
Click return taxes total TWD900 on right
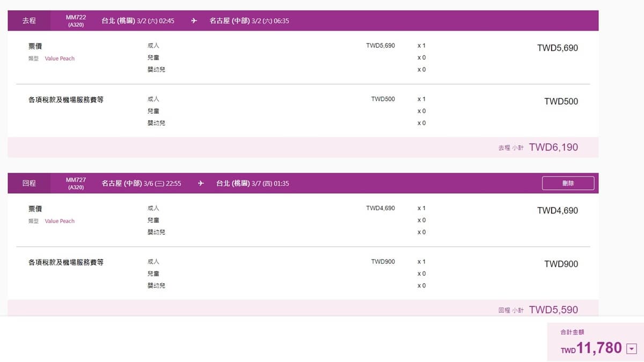click(561, 264)
